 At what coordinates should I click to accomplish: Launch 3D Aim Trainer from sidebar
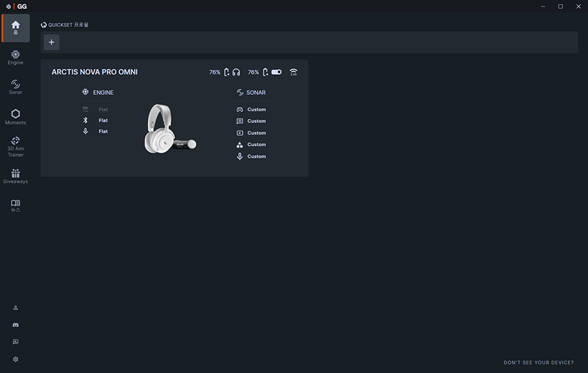click(x=15, y=146)
